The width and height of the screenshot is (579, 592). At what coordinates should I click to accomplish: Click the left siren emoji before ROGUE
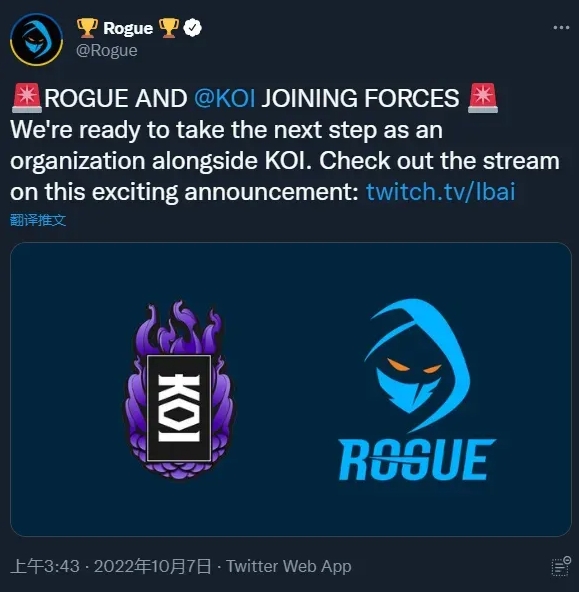[x=27, y=98]
